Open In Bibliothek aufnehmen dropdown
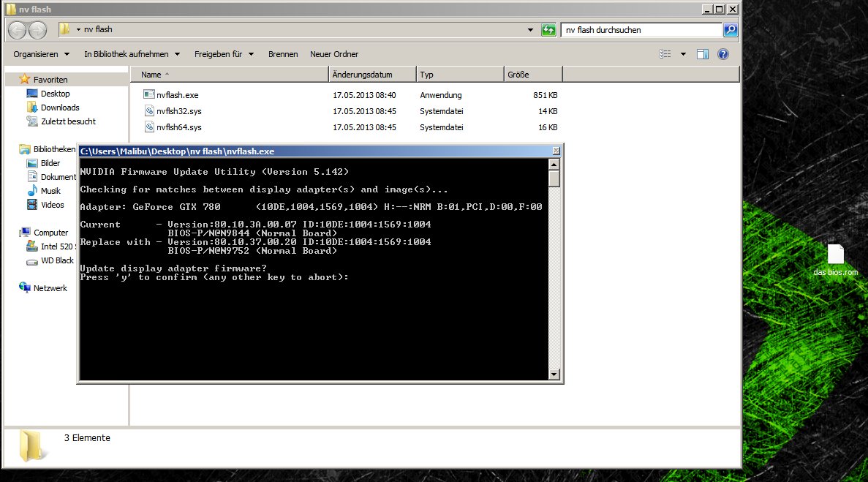Screen dimensions: 868x482 tap(132, 54)
